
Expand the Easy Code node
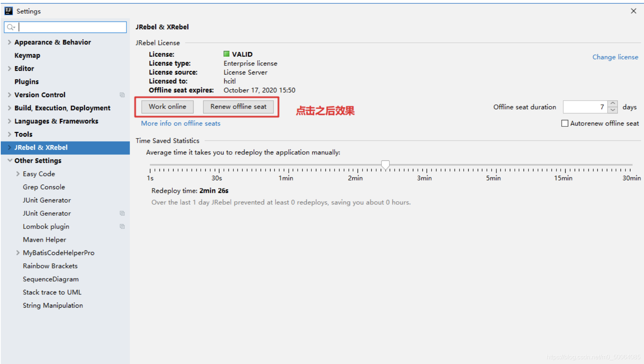click(x=18, y=174)
